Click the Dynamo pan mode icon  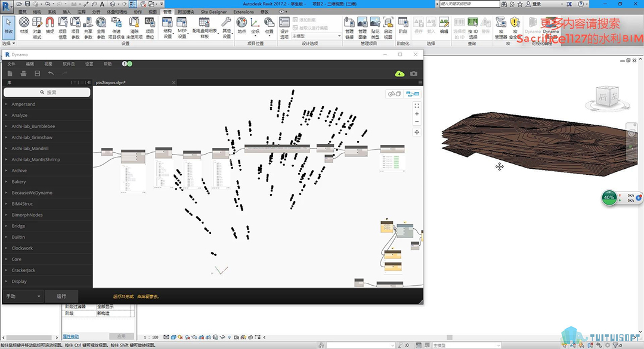(x=416, y=132)
